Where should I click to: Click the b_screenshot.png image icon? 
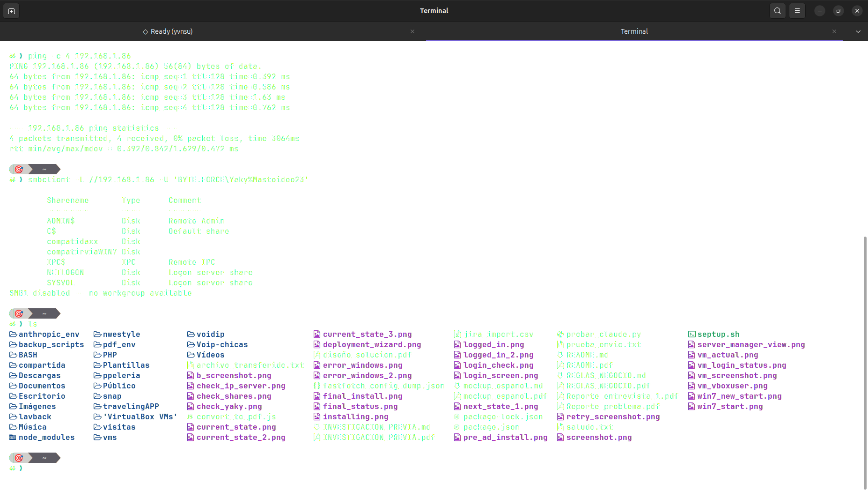191,375
